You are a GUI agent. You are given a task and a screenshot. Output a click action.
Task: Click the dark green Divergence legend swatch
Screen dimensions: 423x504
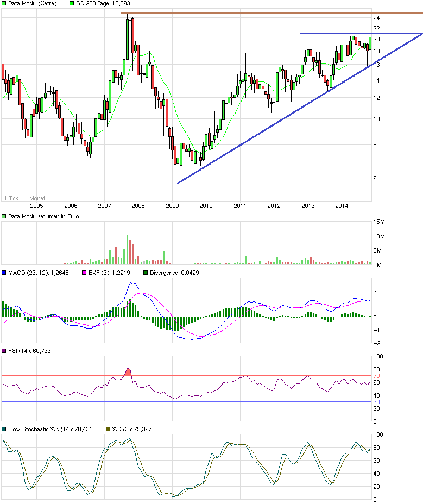point(144,273)
